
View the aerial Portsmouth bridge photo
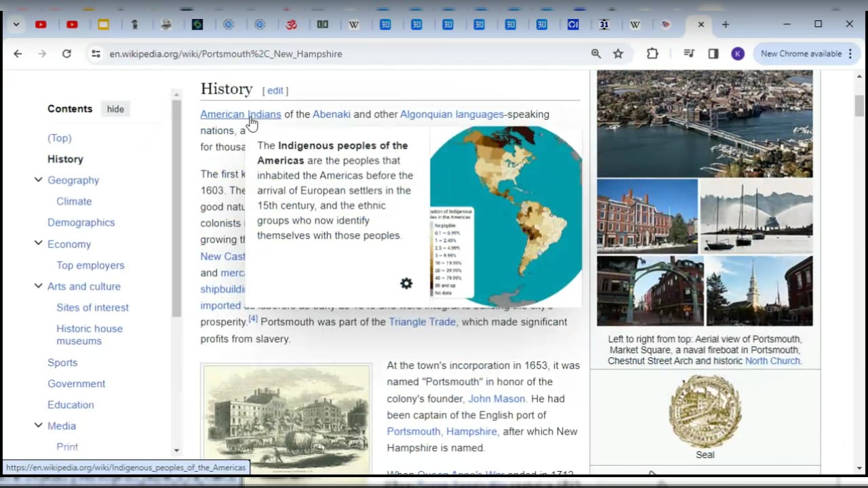point(705,123)
